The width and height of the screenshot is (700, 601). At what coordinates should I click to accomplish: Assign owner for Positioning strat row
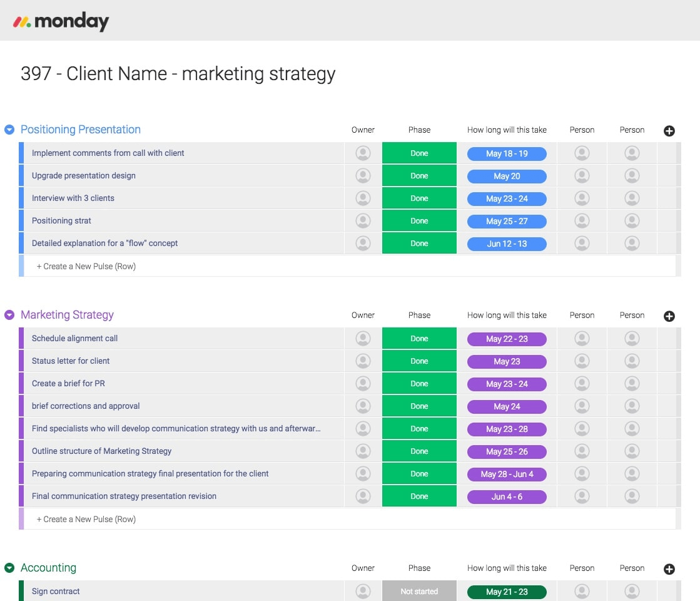coord(363,221)
